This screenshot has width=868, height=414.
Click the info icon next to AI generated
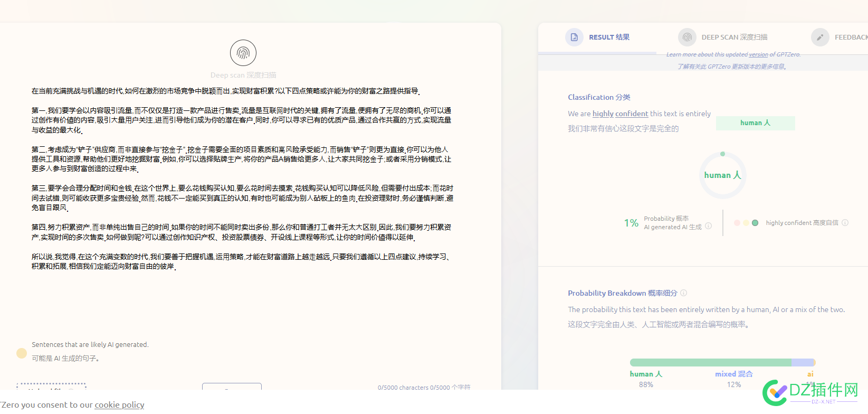click(709, 225)
